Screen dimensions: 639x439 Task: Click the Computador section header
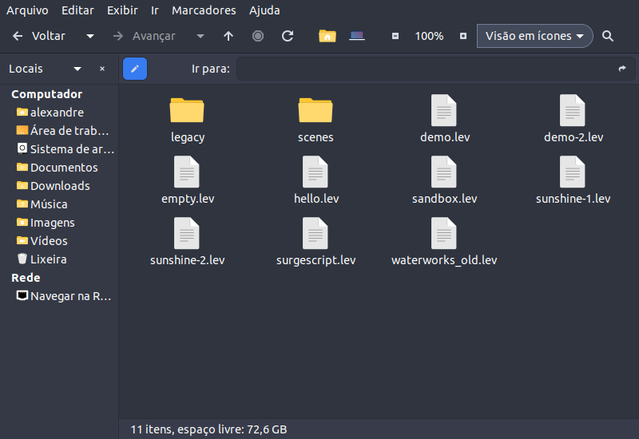click(47, 94)
